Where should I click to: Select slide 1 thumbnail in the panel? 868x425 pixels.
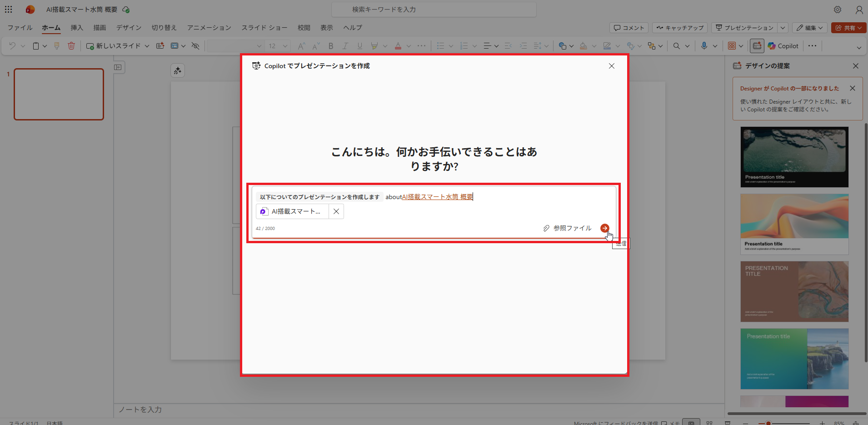59,94
